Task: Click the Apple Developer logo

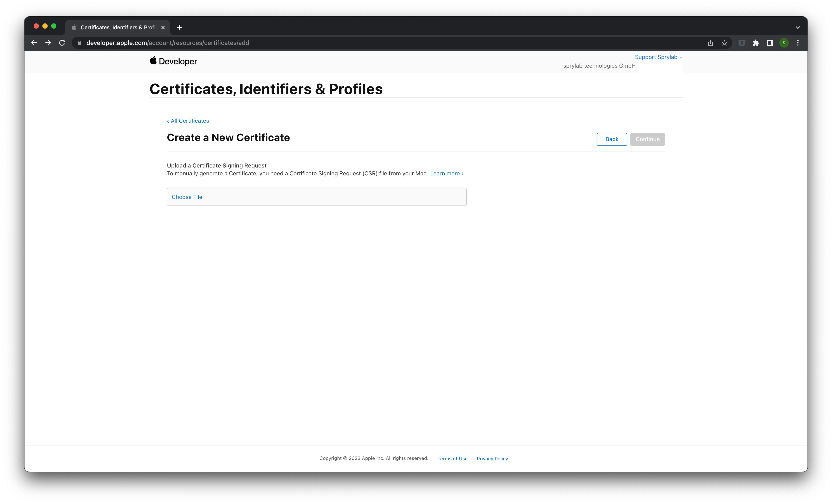Action: click(173, 61)
